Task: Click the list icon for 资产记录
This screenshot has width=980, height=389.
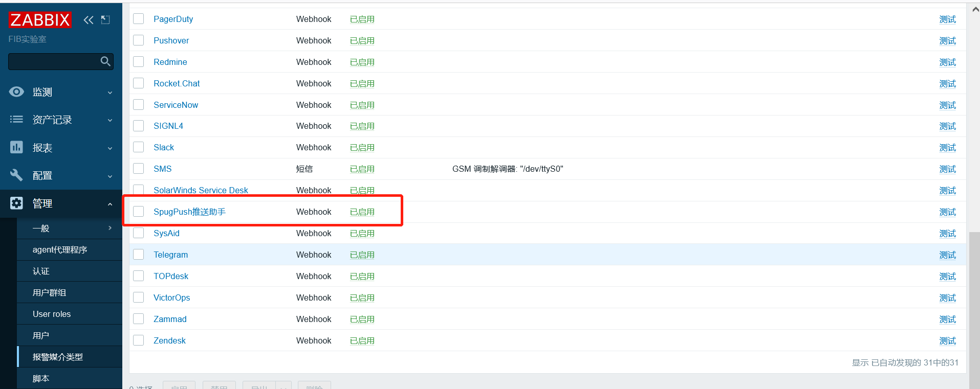Action: click(x=16, y=119)
